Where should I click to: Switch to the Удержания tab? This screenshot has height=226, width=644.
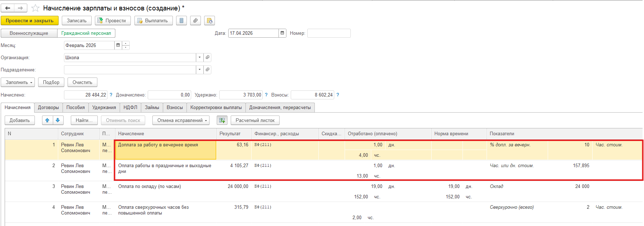(104, 107)
